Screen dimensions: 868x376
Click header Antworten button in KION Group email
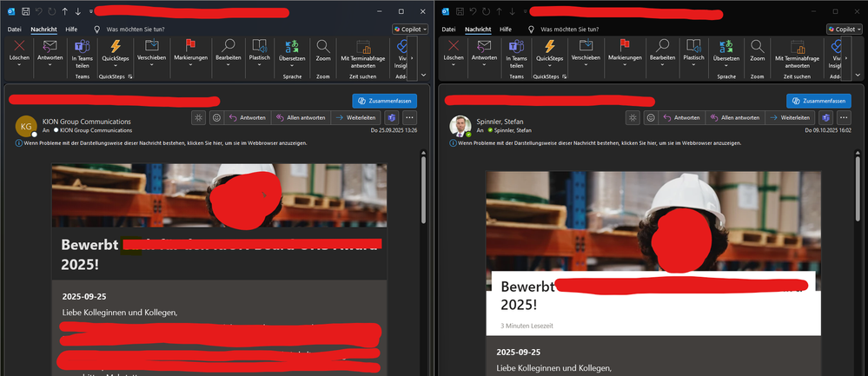[x=248, y=117]
